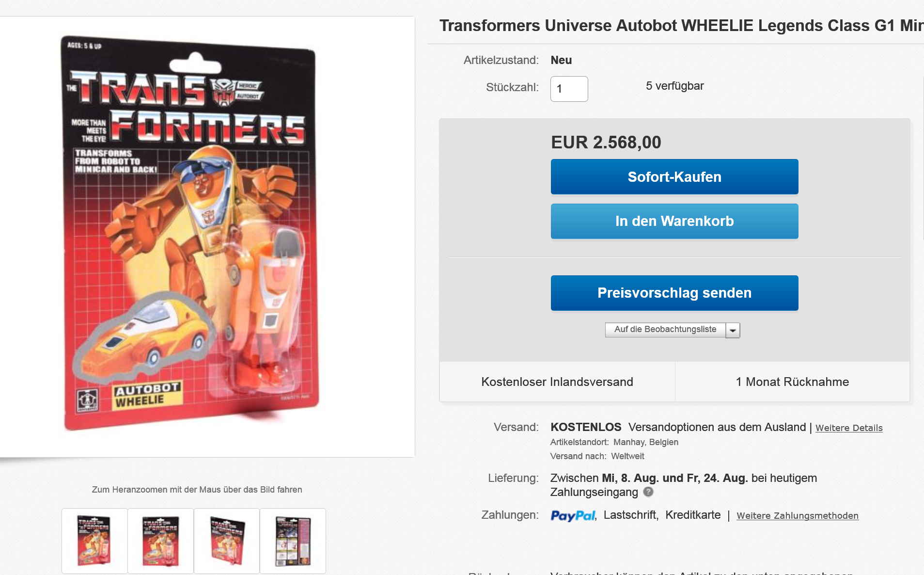Add item via In den Warenkorb
Image resolution: width=924 pixels, height=575 pixels.
tap(674, 221)
